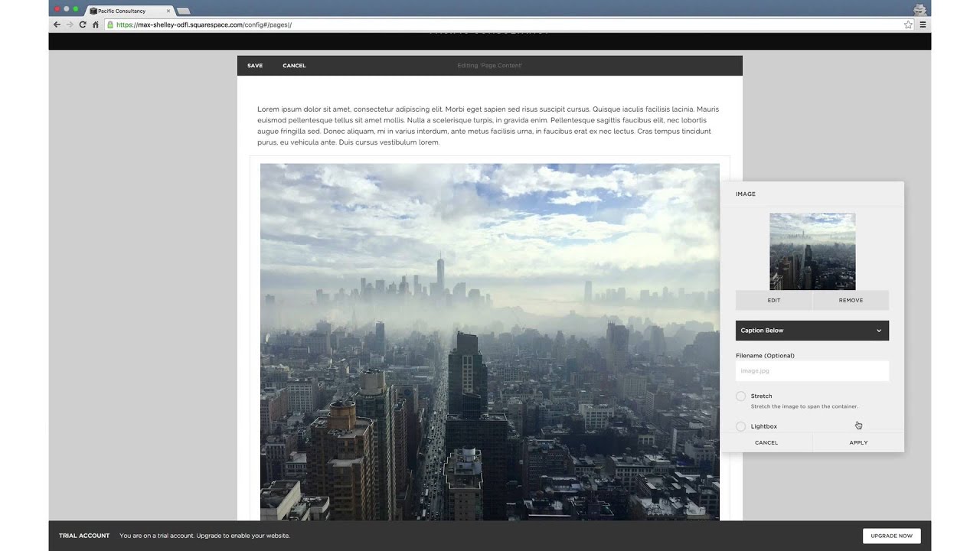Click the city skyline image block

pyautogui.click(x=490, y=342)
